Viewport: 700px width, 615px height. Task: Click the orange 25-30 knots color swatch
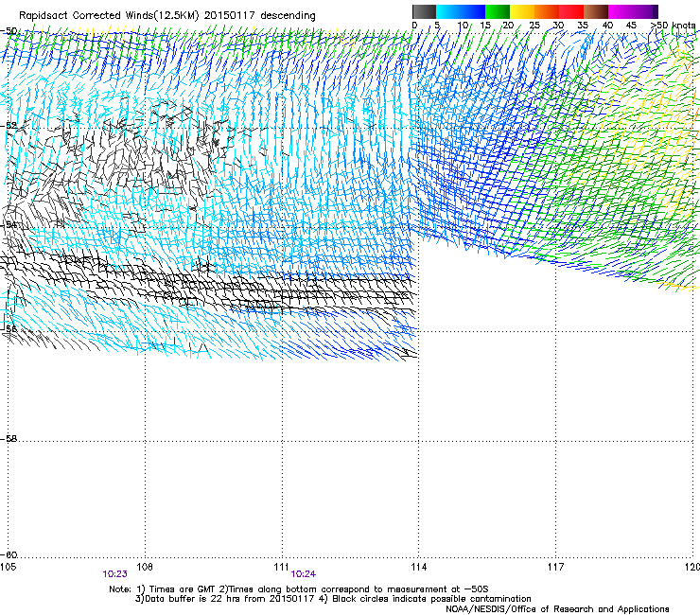(547, 11)
